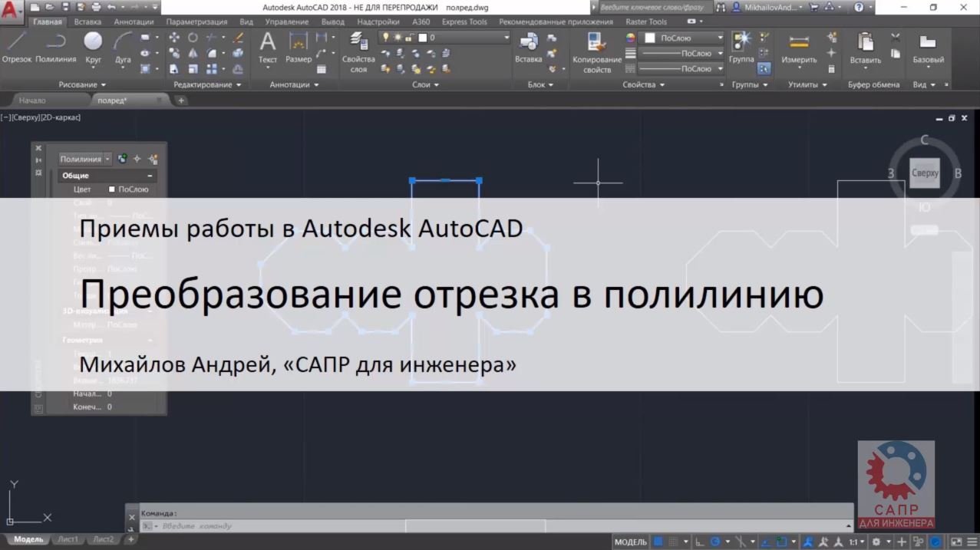The height and width of the screenshot is (550, 980).
Task: Click the Вставка block insert icon
Action: (528, 48)
